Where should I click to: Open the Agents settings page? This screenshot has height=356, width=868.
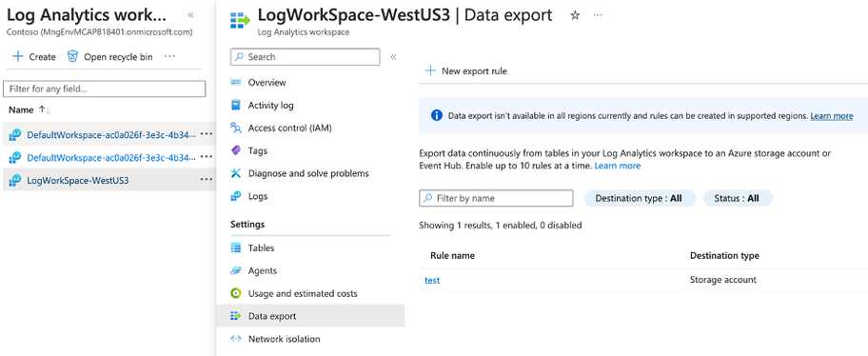pos(262,270)
